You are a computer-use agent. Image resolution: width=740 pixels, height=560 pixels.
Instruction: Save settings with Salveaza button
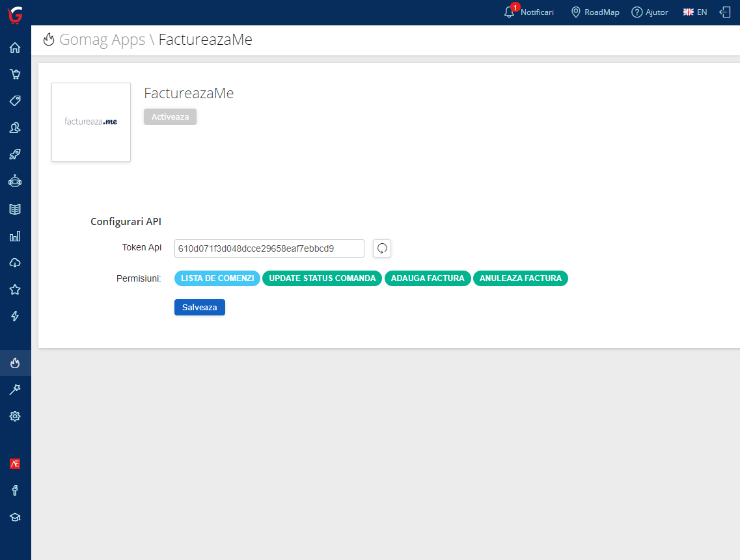pos(200,307)
